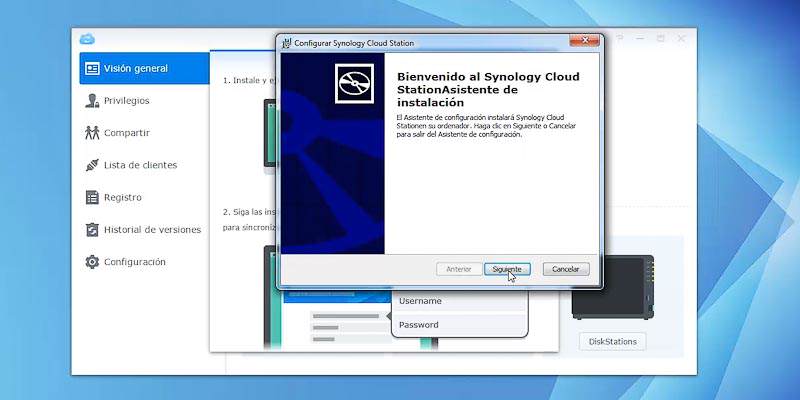This screenshot has width=800, height=400.
Task: Minimize the Cloud Station window
Action: coord(640,38)
